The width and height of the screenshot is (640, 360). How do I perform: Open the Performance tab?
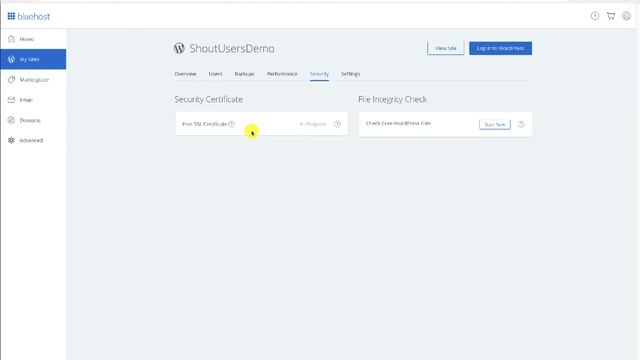click(282, 74)
